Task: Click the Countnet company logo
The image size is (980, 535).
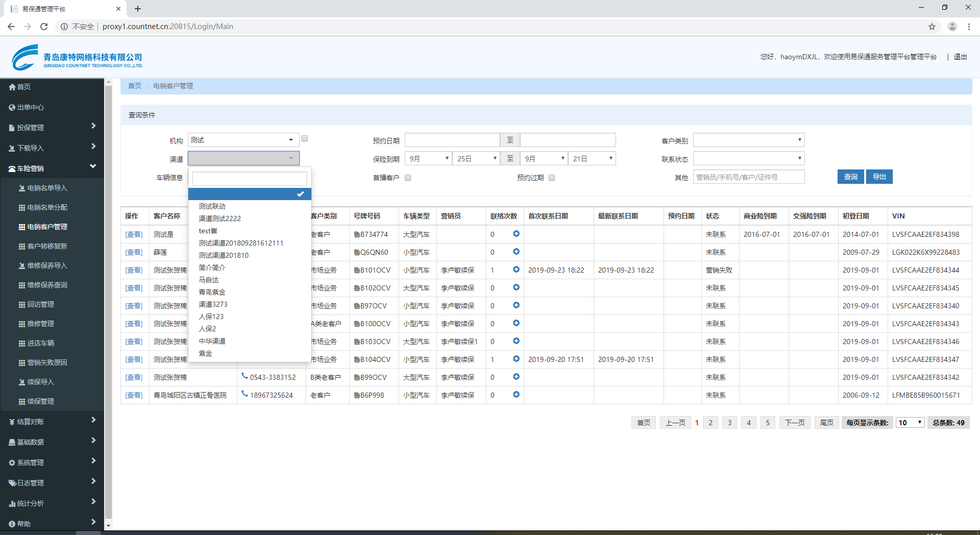Action: point(77,57)
